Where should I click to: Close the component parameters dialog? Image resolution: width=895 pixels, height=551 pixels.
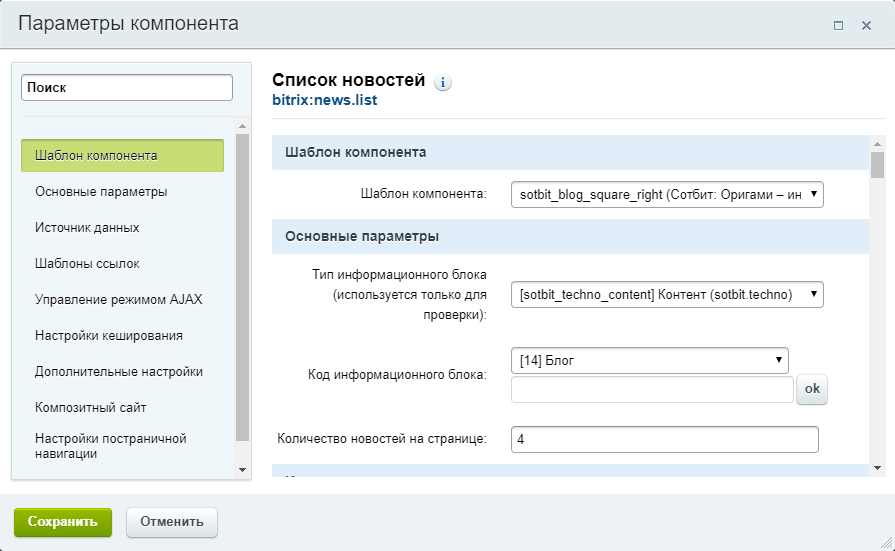tap(866, 25)
